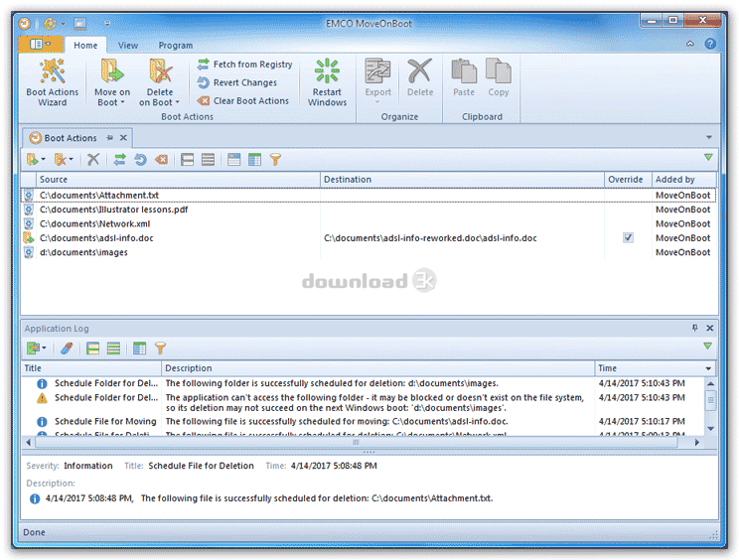Select row C:\documents\Illustrator lessons.pdf

point(369,210)
